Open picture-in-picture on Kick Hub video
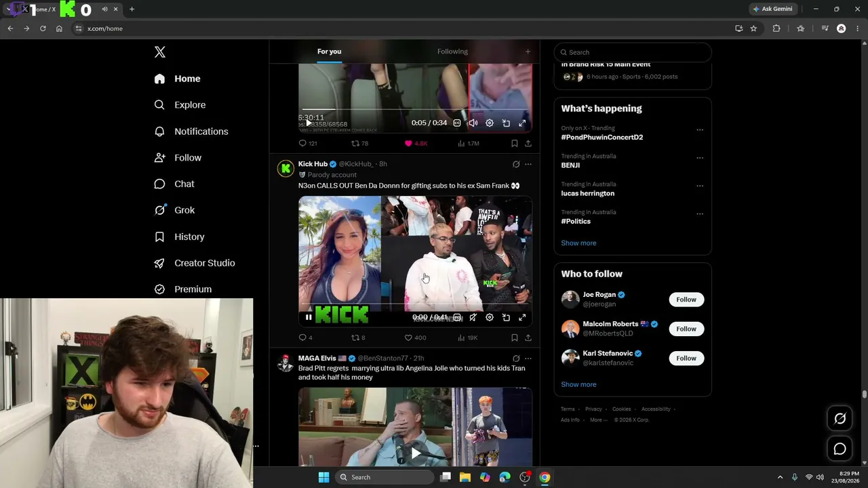The image size is (868, 488). [506, 317]
